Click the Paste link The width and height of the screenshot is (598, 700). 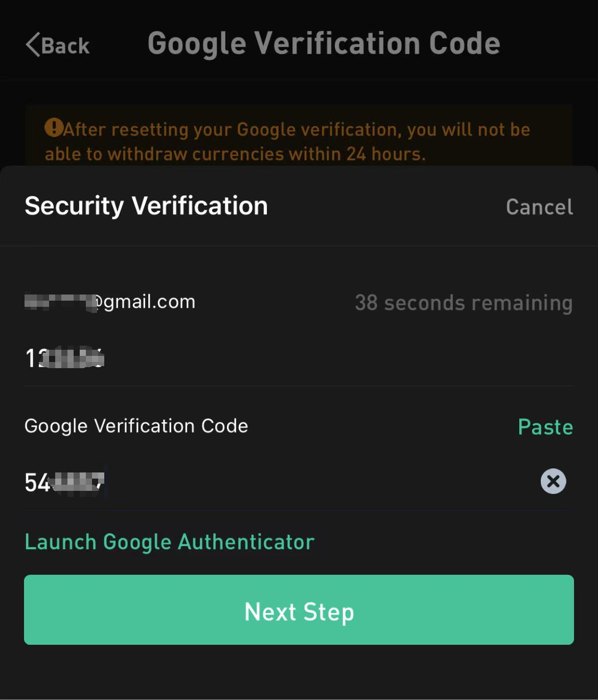coord(545,426)
